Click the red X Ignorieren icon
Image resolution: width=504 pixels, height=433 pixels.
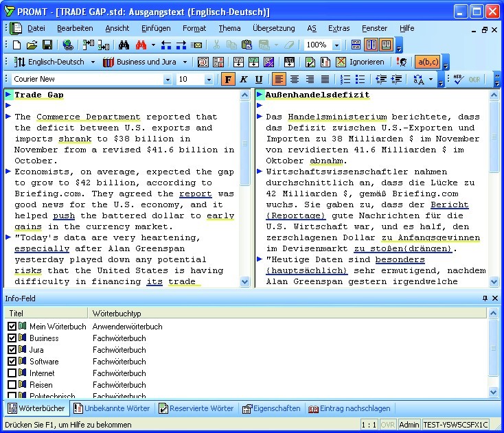341,62
